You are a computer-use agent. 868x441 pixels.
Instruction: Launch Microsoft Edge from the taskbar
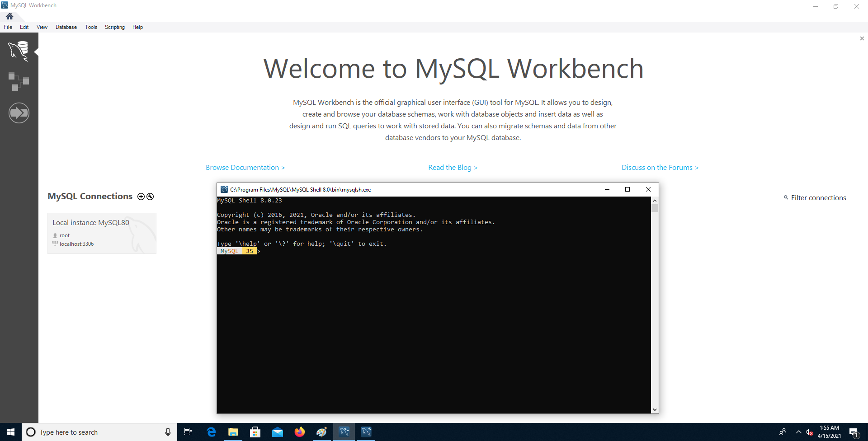point(211,432)
